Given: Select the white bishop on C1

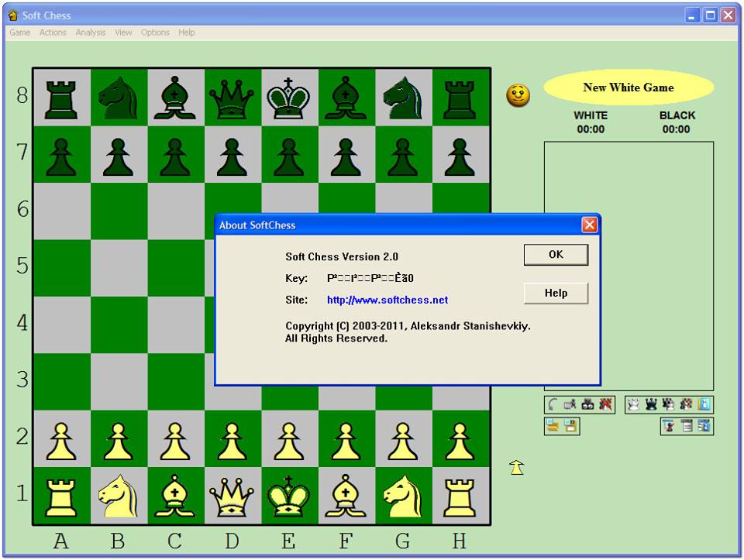Looking at the screenshot, I should click(x=175, y=496).
